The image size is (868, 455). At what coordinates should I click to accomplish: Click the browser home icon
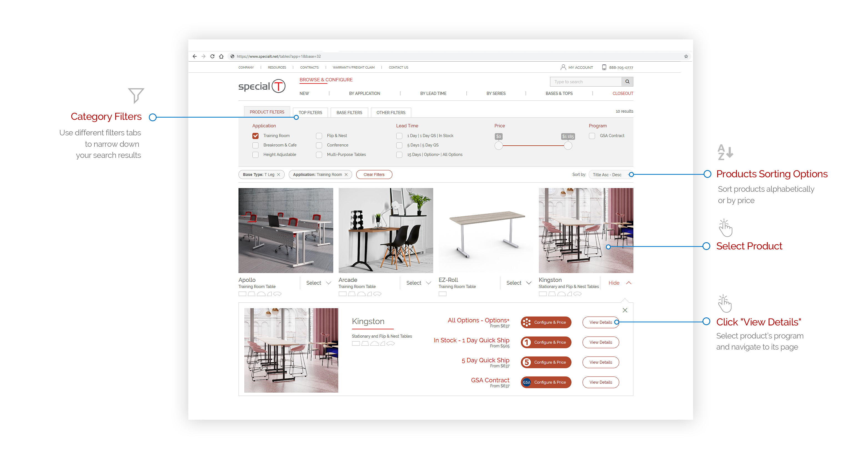pyautogui.click(x=221, y=56)
